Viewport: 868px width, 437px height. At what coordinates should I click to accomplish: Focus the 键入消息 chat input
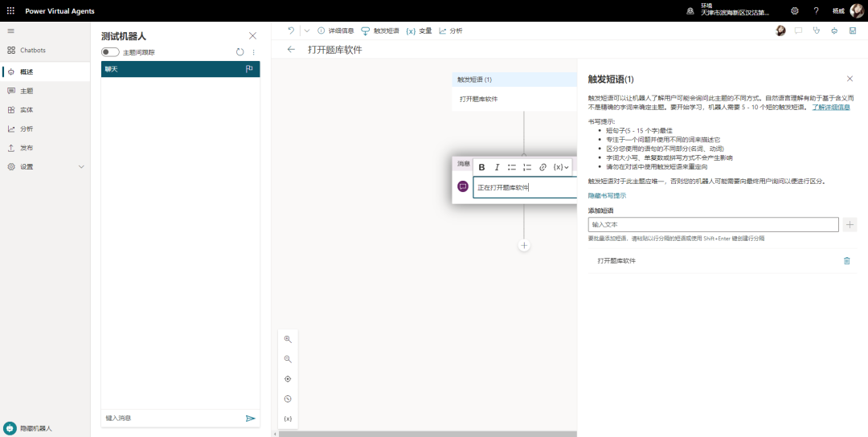tap(173, 419)
